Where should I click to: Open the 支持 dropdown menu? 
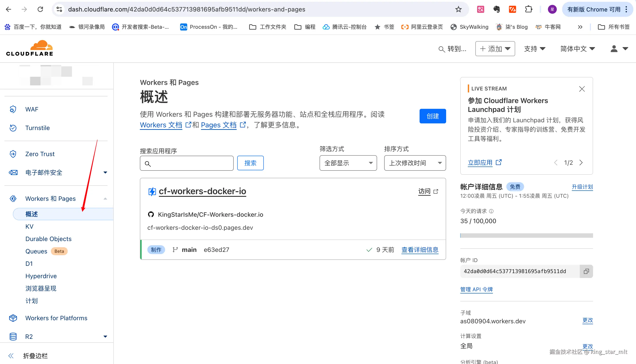point(535,49)
